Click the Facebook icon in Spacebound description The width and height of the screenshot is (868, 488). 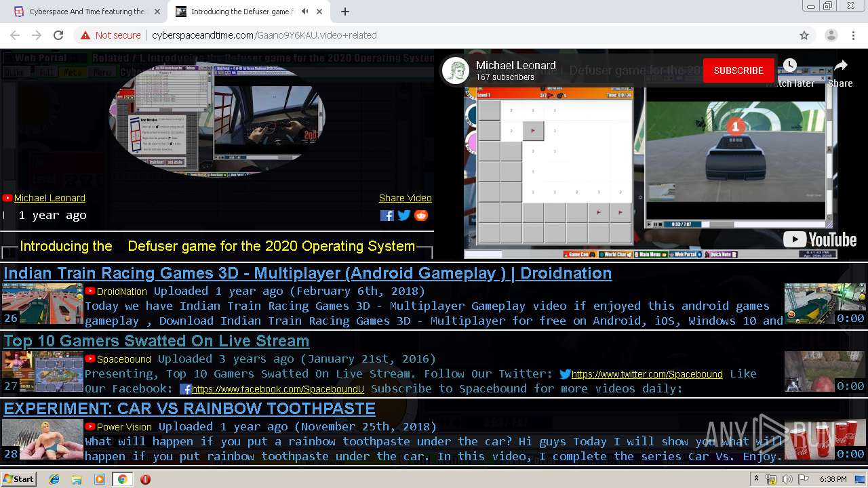tap(185, 389)
